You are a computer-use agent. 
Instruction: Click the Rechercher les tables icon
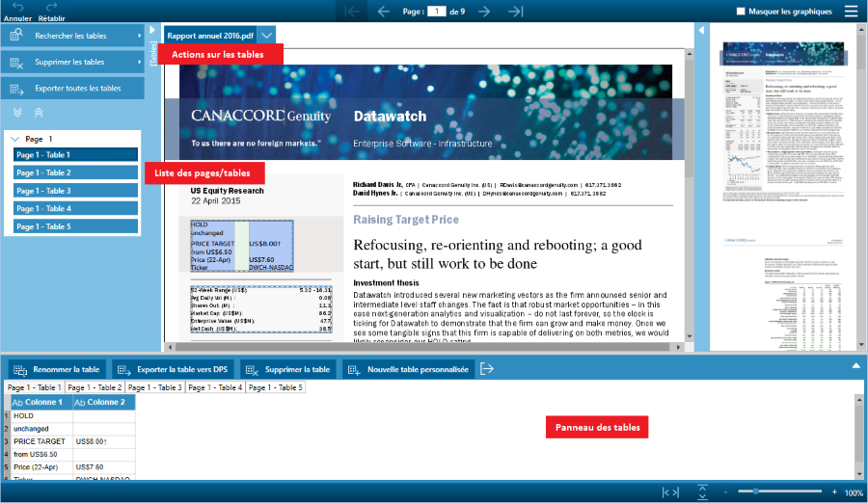tap(16, 36)
